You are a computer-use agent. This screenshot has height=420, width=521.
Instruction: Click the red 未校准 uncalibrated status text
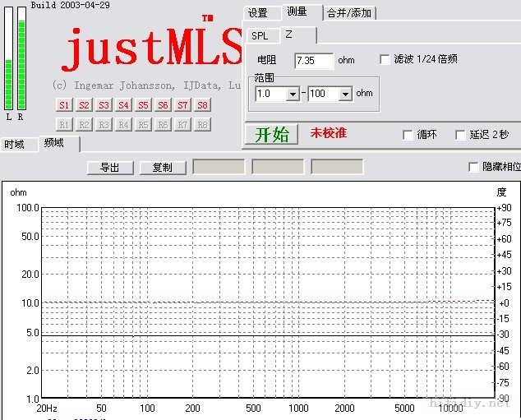pos(328,133)
